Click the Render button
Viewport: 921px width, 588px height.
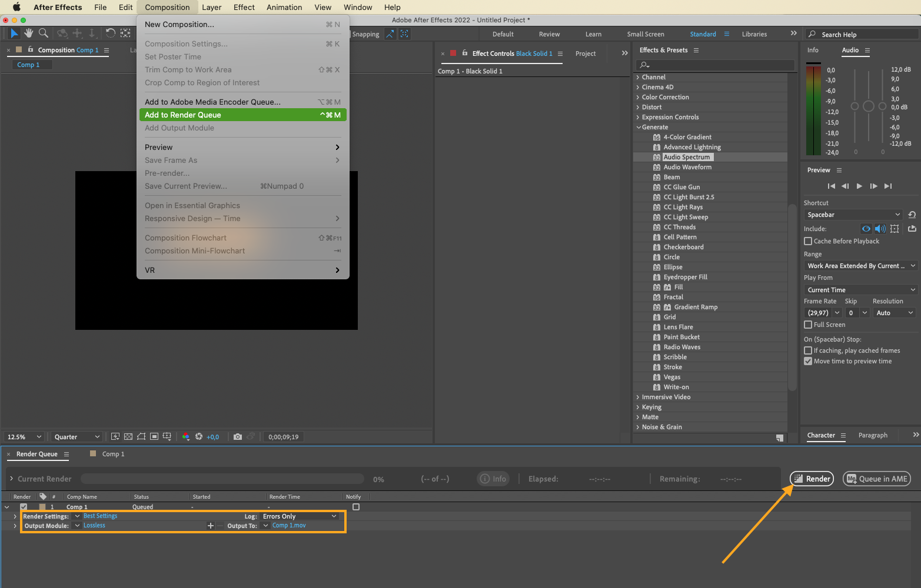point(812,479)
